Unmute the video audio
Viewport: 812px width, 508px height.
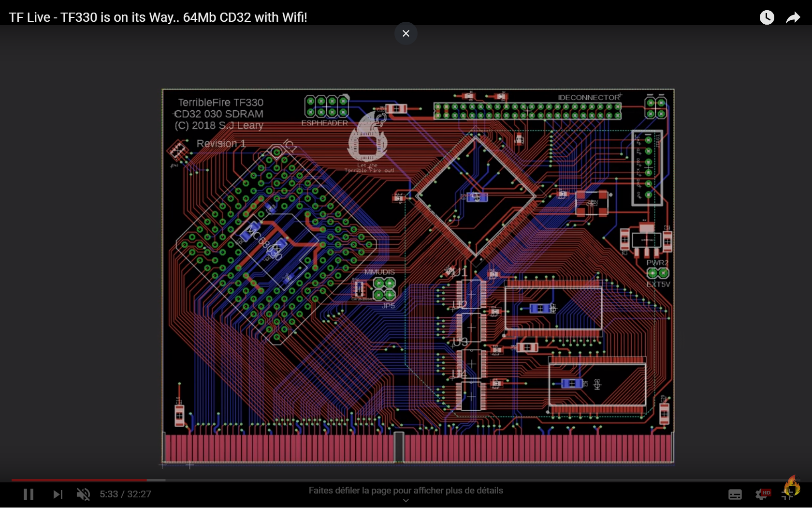click(83, 494)
